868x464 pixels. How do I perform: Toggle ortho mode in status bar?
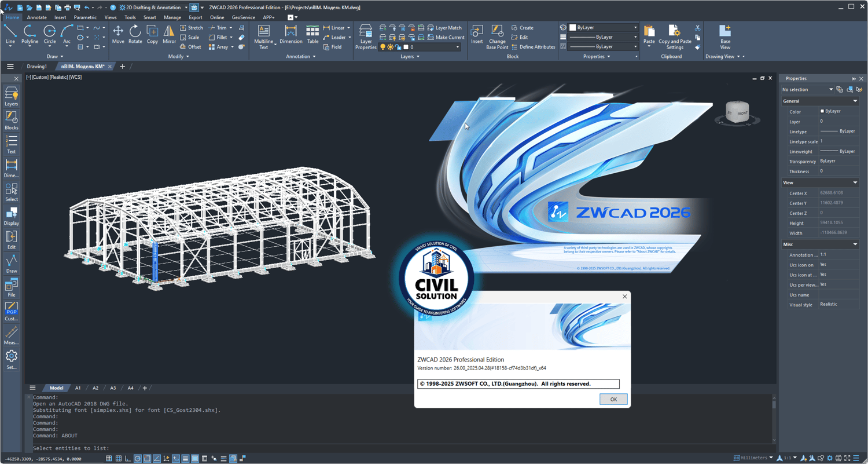click(x=128, y=459)
